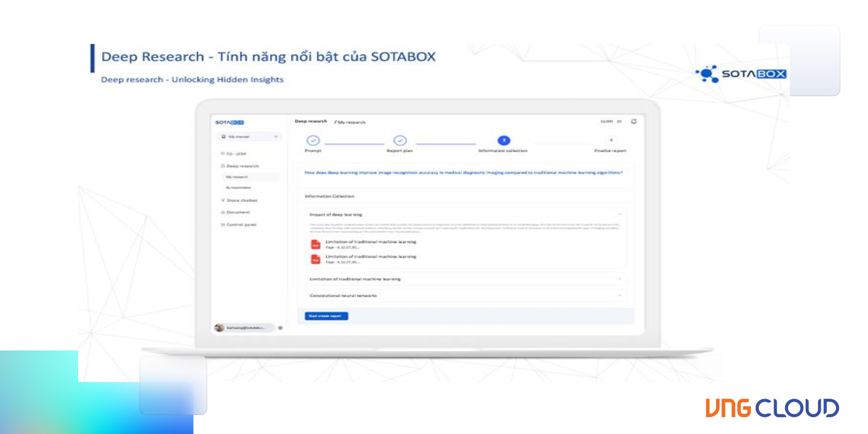This screenshot has width=868, height=434.
Task: Collapse the Impact of deep learning section
Action: [x=619, y=214]
